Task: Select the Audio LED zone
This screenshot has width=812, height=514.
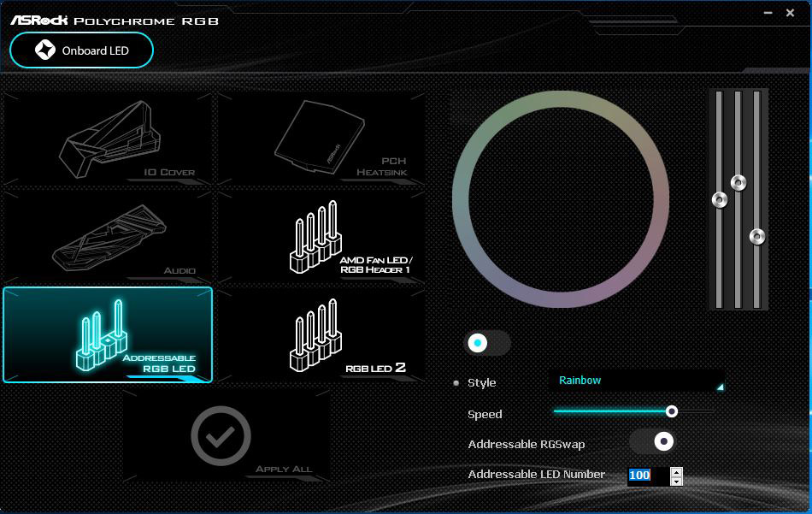Action: pyautogui.click(x=108, y=237)
